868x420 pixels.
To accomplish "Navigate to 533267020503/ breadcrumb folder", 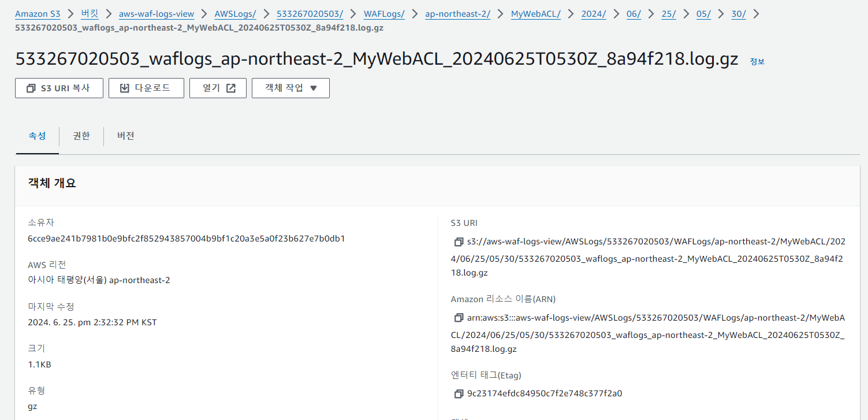I will 310,14.
